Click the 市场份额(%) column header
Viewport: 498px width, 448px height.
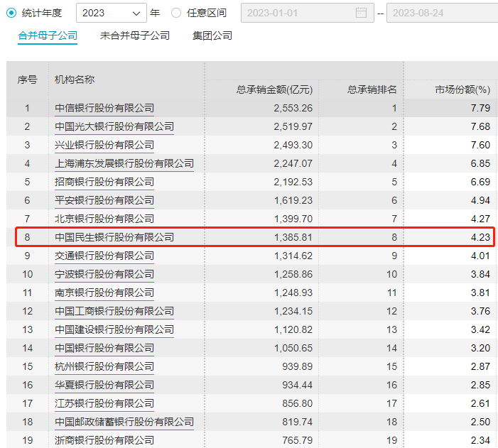[x=462, y=89]
